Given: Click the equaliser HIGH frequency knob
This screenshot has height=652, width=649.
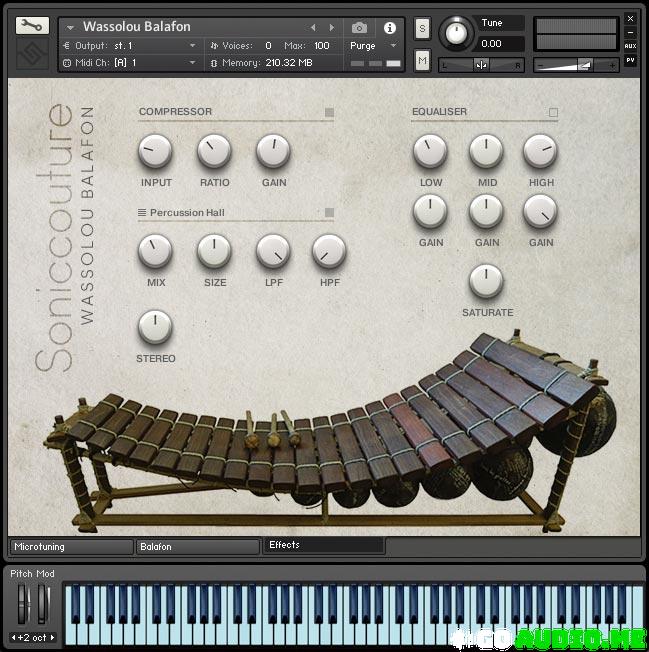Looking at the screenshot, I should pos(540,151).
